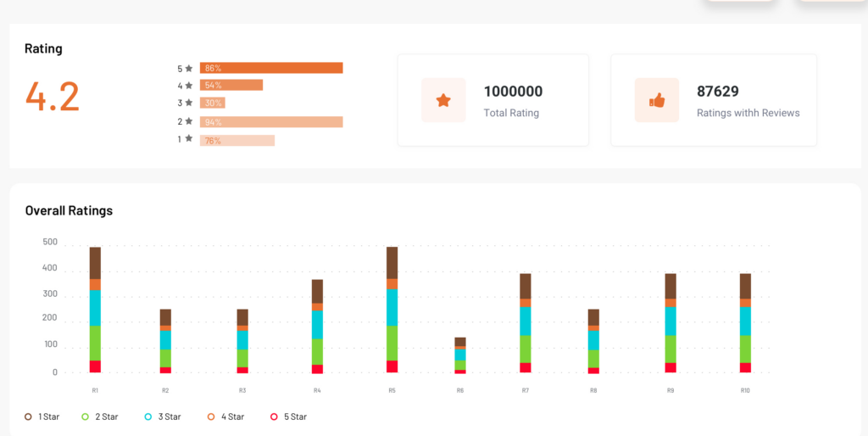
Task: Click the R9 stacked bar in the chart
Action: click(670, 323)
